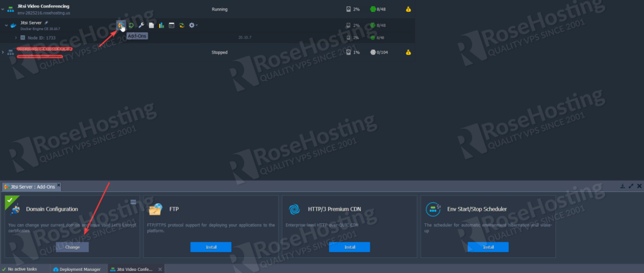Click cloudlets 8/48 icon in Jitsi Video Conferencing row

tap(373, 9)
